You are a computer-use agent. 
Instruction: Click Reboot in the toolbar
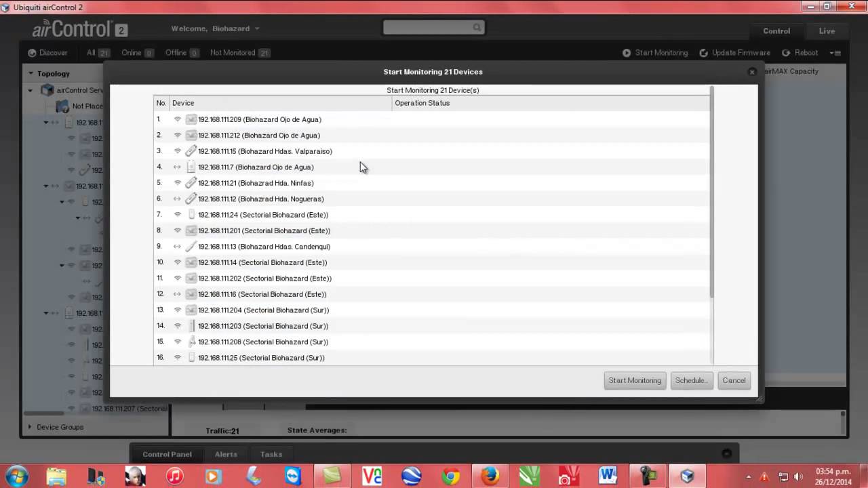pyautogui.click(x=800, y=53)
